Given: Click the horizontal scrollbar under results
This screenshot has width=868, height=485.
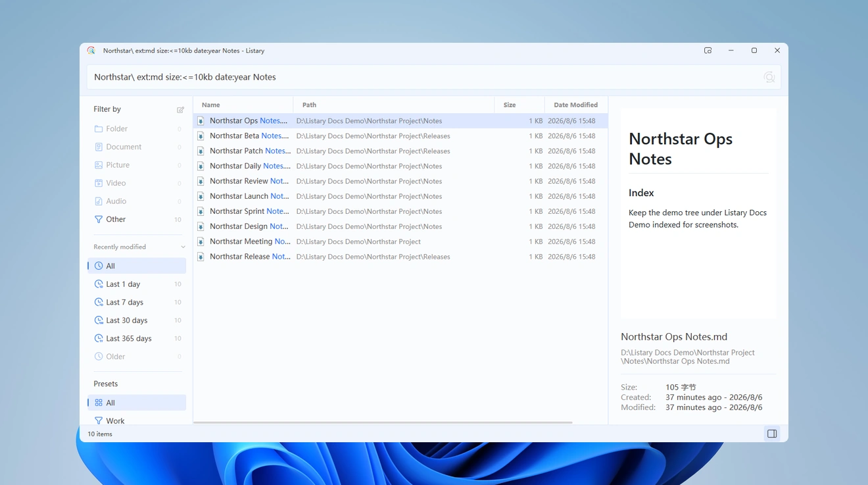Looking at the screenshot, I should [383, 422].
